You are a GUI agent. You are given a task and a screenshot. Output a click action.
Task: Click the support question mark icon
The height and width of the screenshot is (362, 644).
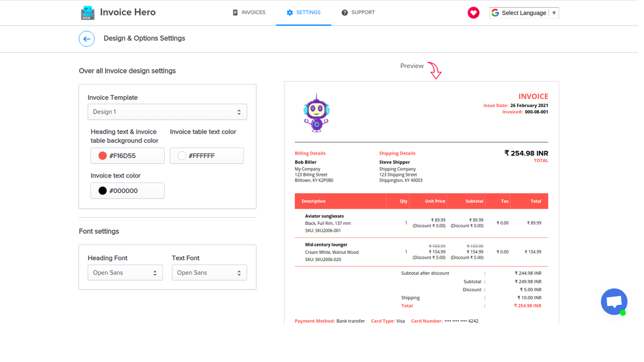(x=345, y=13)
